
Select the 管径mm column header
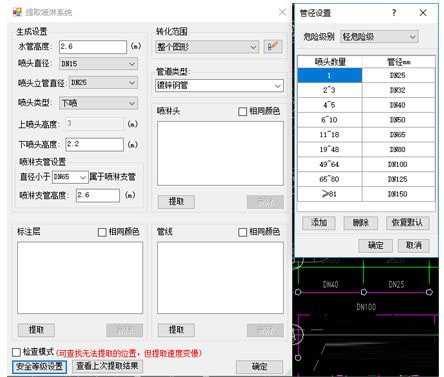pyautogui.click(x=398, y=62)
